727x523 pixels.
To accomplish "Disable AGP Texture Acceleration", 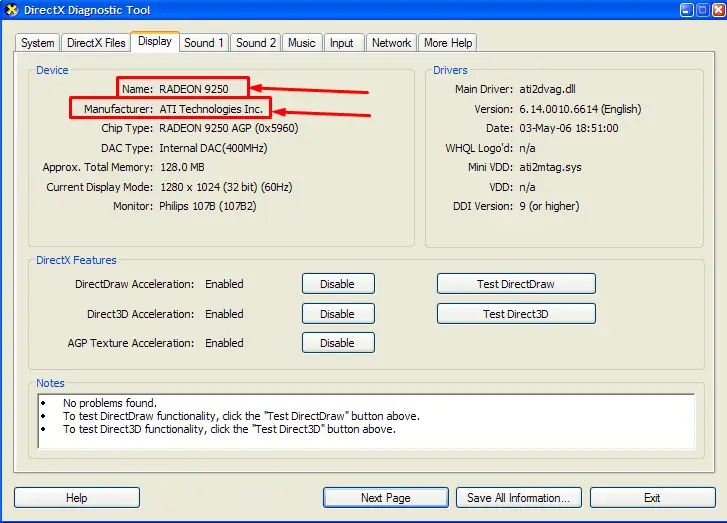I will pyautogui.click(x=338, y=343).
